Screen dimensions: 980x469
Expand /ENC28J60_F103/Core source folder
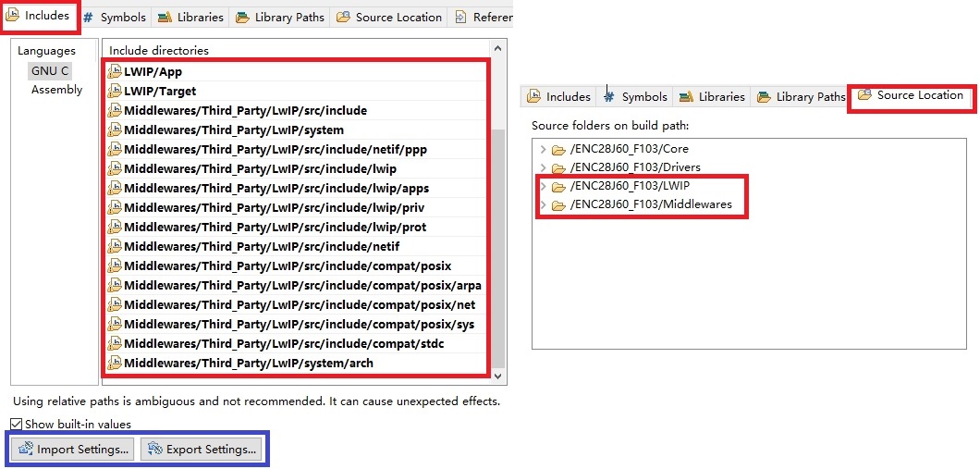coord(543,149)
